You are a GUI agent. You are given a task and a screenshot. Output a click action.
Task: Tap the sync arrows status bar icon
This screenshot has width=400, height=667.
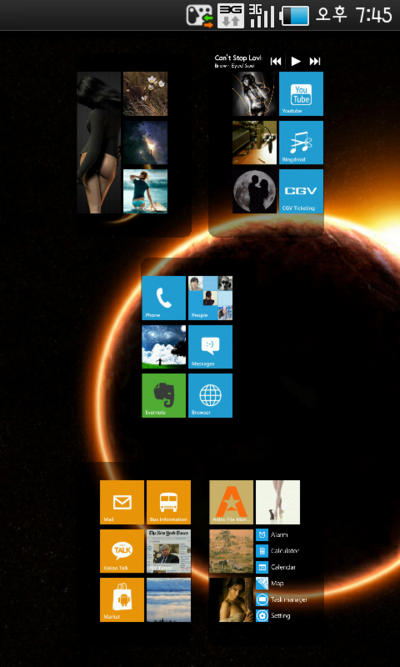point(200,16)
